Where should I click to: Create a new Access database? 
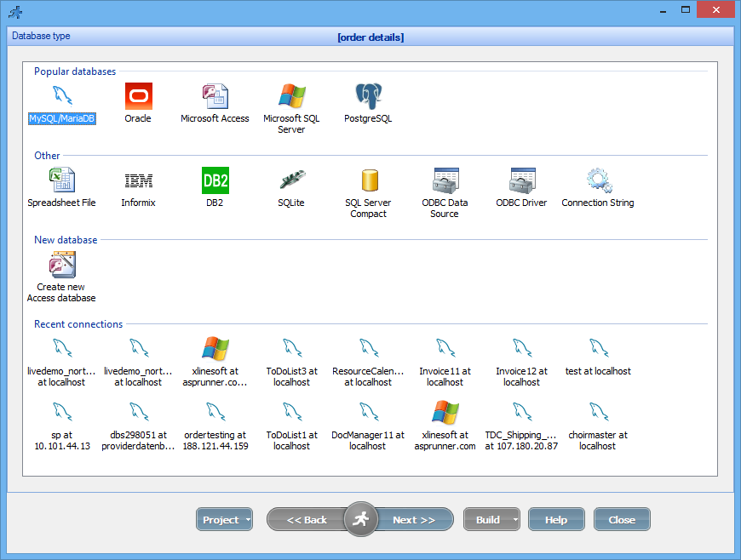[60, 264]
